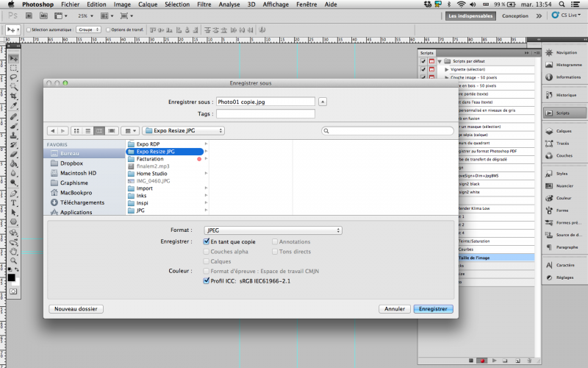Toggle Options de transf. checkbox

point(108,29)
